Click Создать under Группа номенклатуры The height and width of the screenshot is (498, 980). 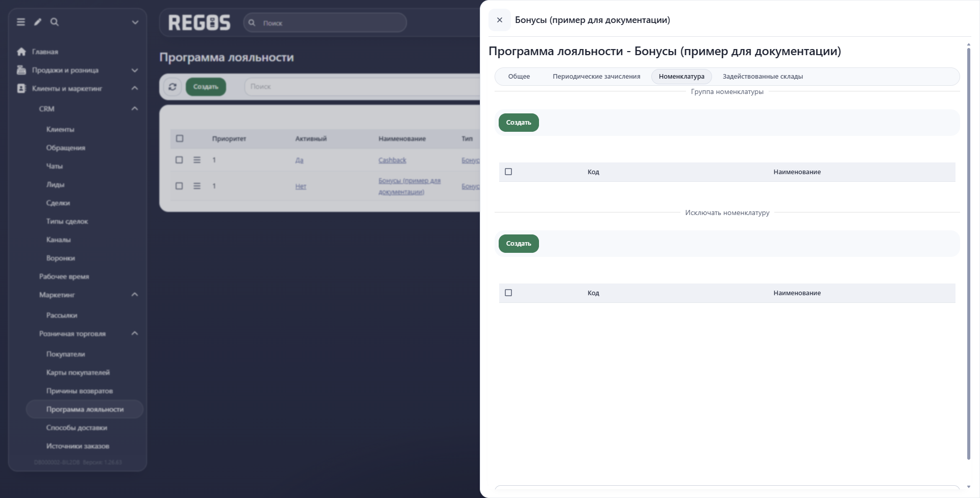tap(519, 123)
